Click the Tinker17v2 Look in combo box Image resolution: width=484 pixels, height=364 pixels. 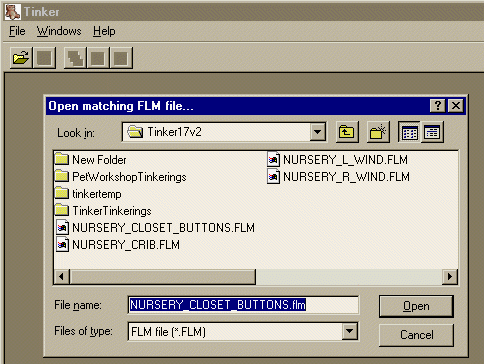tap(224, 132)
